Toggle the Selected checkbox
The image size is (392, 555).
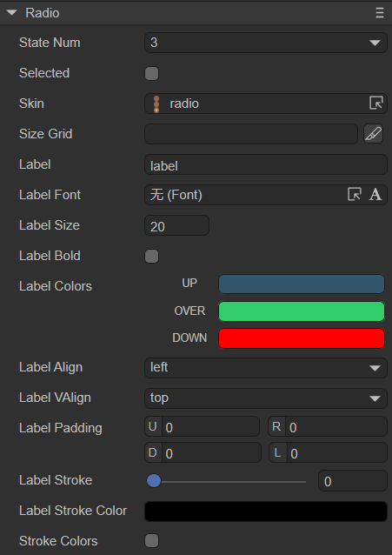[152, 74]
